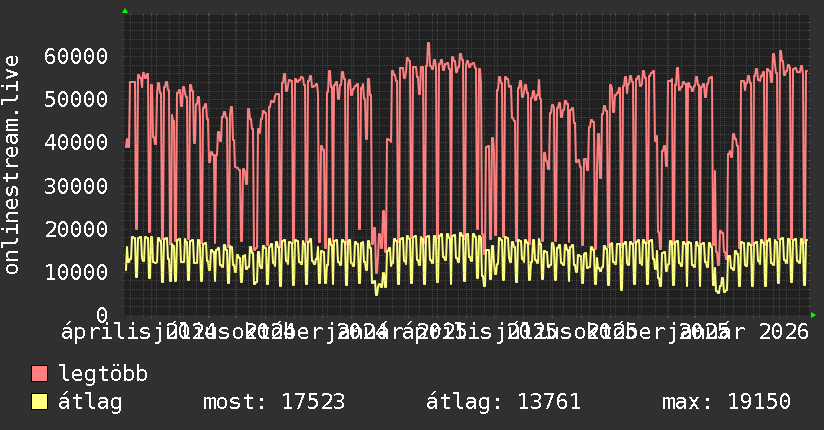The height and width of the screenshot is (430, 824).
Task: Click the 60000 y-axis label
Action: (76, 56)
